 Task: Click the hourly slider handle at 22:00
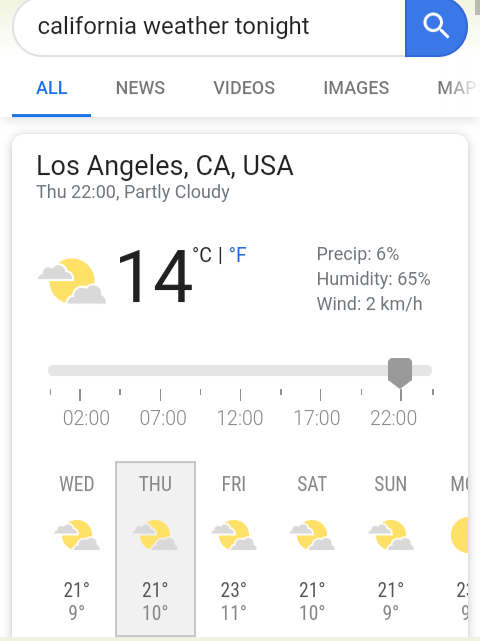[400, 373]
